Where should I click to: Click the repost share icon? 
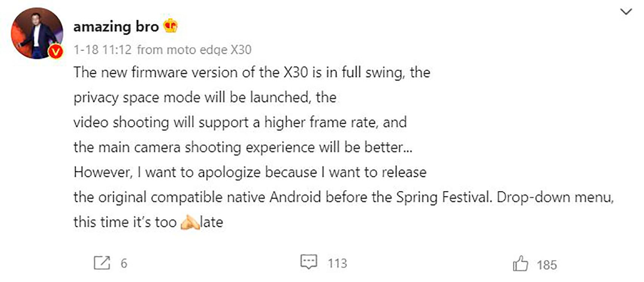(102, 263)
